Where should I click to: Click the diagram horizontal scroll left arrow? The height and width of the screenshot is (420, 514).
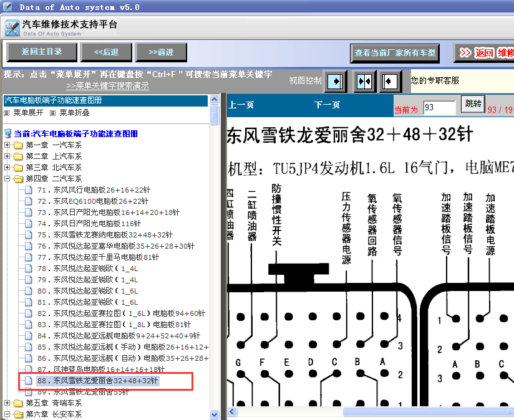pos(232,411)
